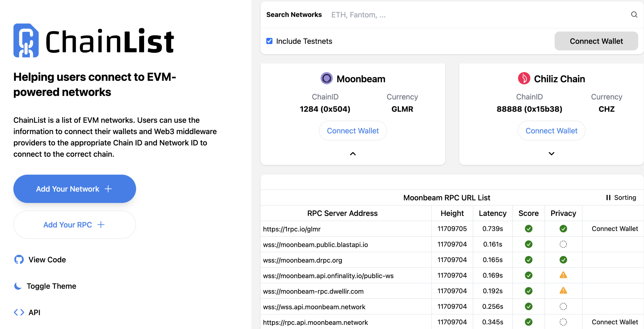Click the top gray Connect Wallet button

pos(596,41)
